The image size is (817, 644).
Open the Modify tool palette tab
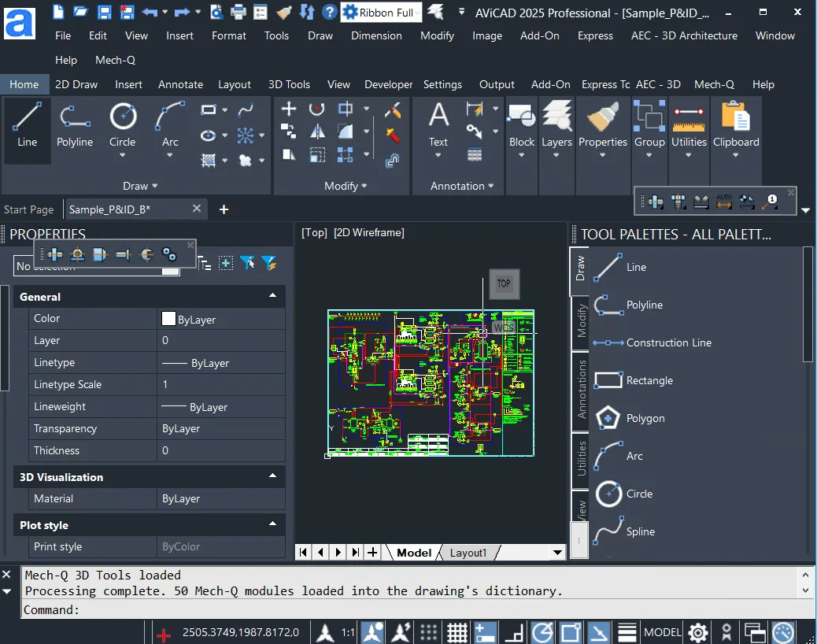pyautogui.click(x=580, y=321)
